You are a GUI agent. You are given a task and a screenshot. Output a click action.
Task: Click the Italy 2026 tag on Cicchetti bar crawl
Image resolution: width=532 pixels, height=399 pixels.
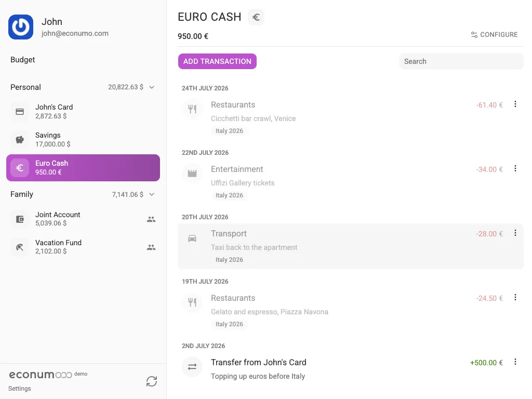point(229,131)
